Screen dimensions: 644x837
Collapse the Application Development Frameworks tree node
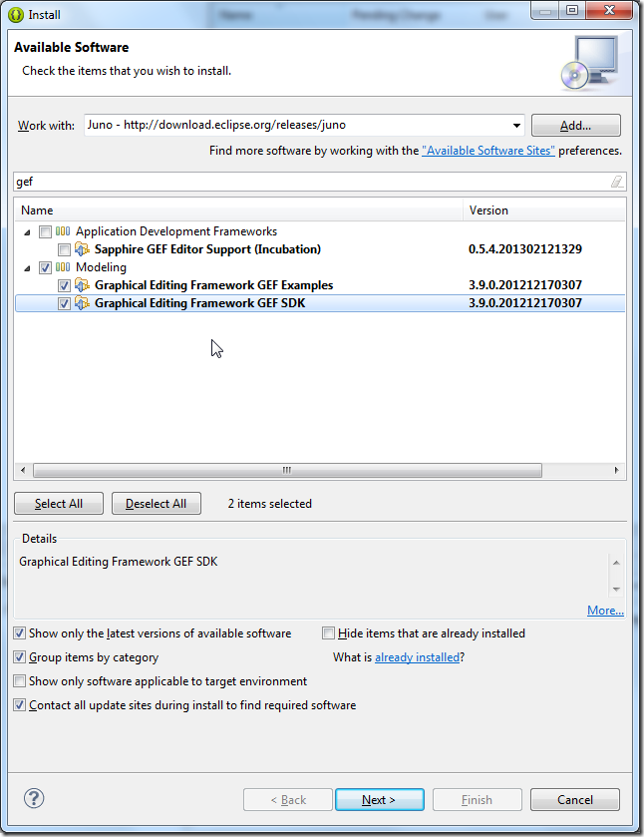(x=27, y=232)
